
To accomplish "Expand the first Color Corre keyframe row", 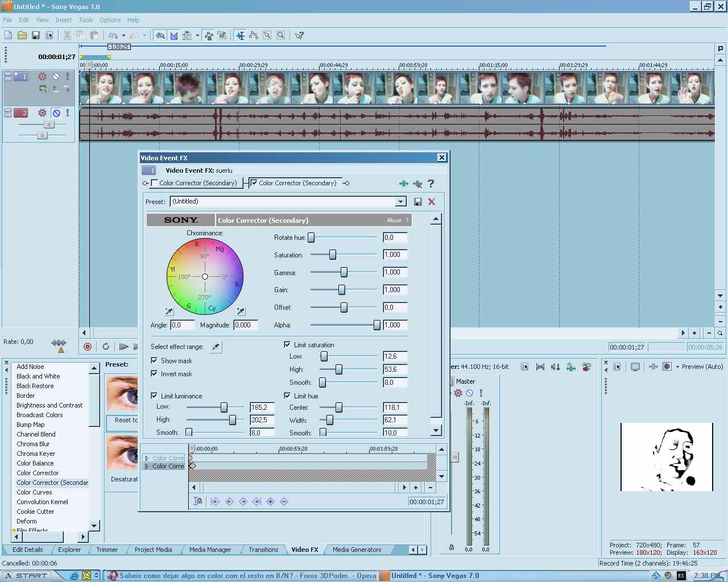I will (x=147, y=458).
